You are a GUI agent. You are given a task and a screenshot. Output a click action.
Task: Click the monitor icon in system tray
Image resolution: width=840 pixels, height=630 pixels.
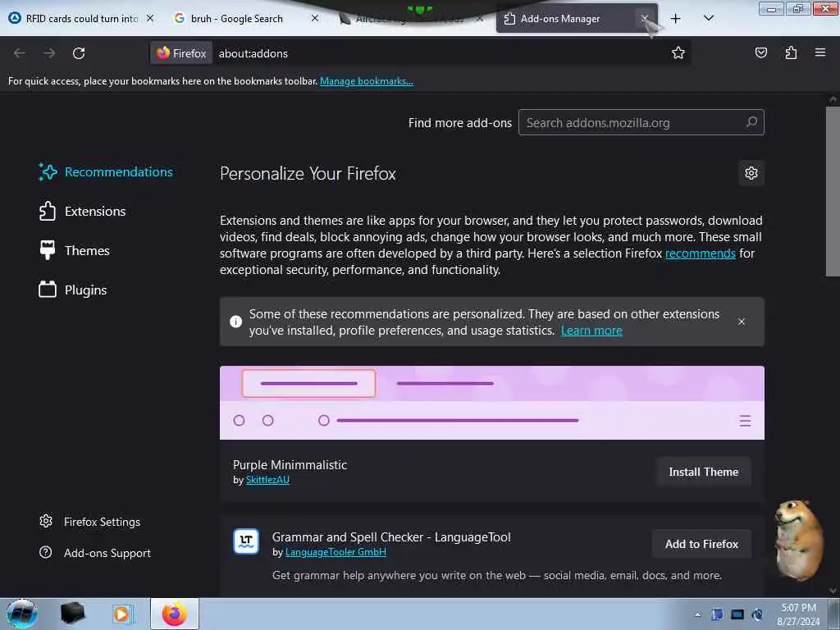[737, 614]
